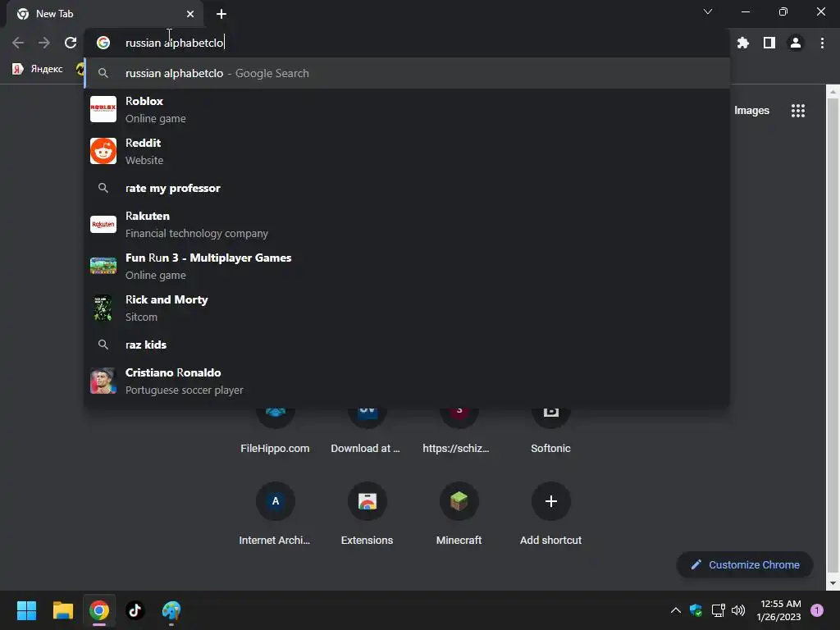Click the Roblox logo thumbnail

(x=103, y=109)
